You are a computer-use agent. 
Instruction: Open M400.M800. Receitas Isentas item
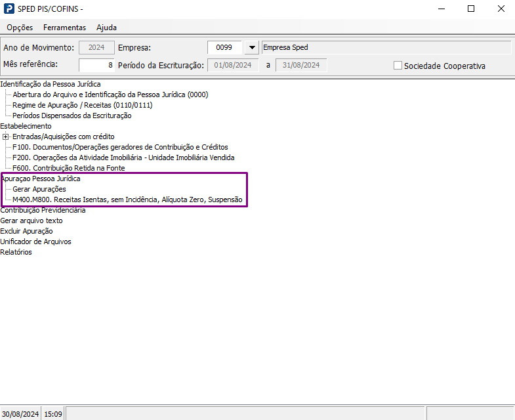click(127, 199)
